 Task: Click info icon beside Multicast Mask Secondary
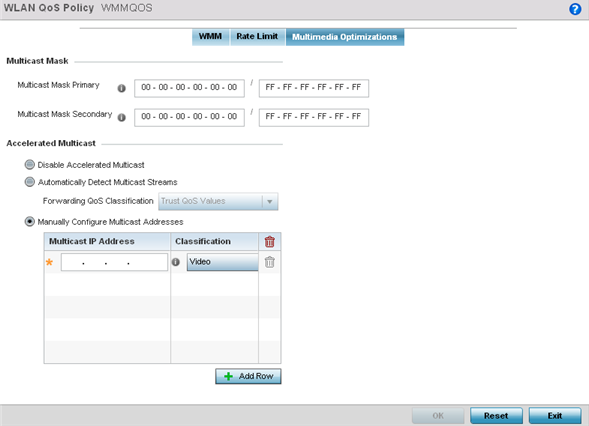[121, 118]
